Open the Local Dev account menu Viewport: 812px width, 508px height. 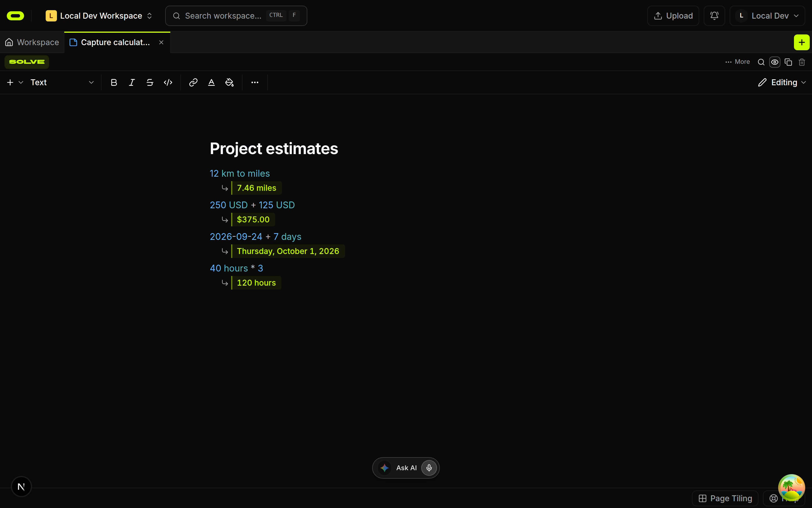click(x=767, y=16)
